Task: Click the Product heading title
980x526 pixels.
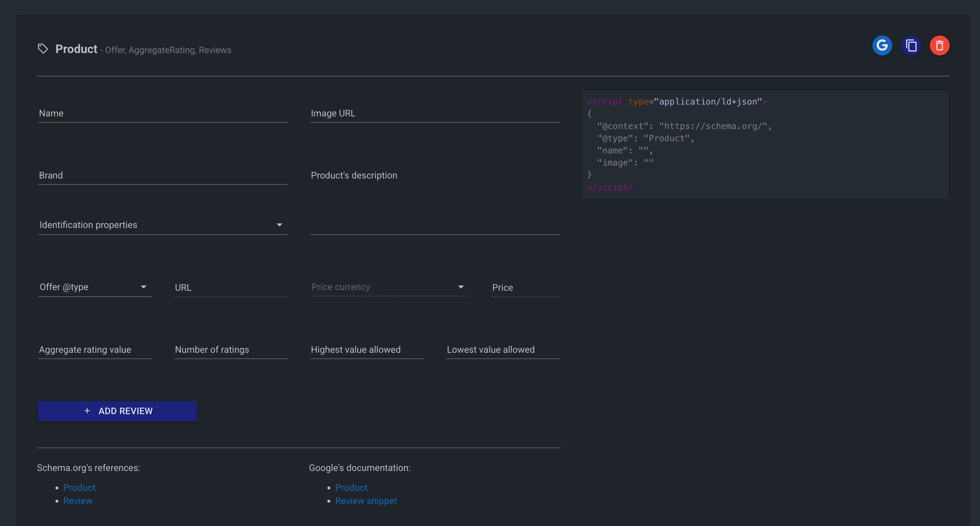Action: pos(76,49)
